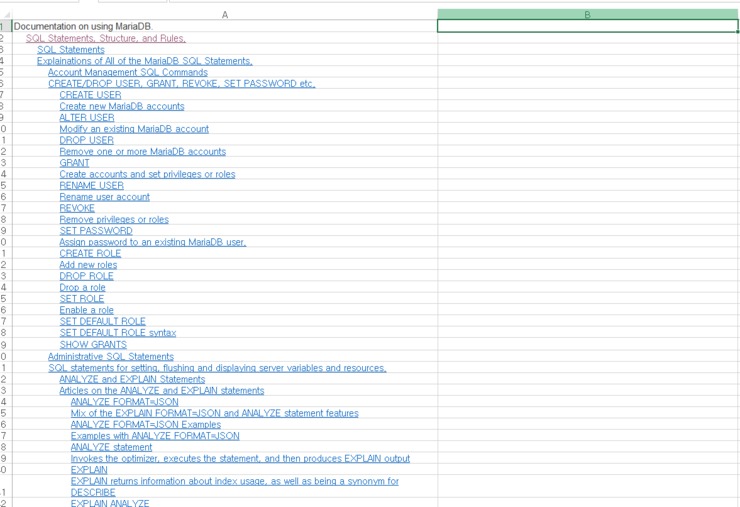
Task: Open the 'Enable a role' link
Action: click(86, 310)
